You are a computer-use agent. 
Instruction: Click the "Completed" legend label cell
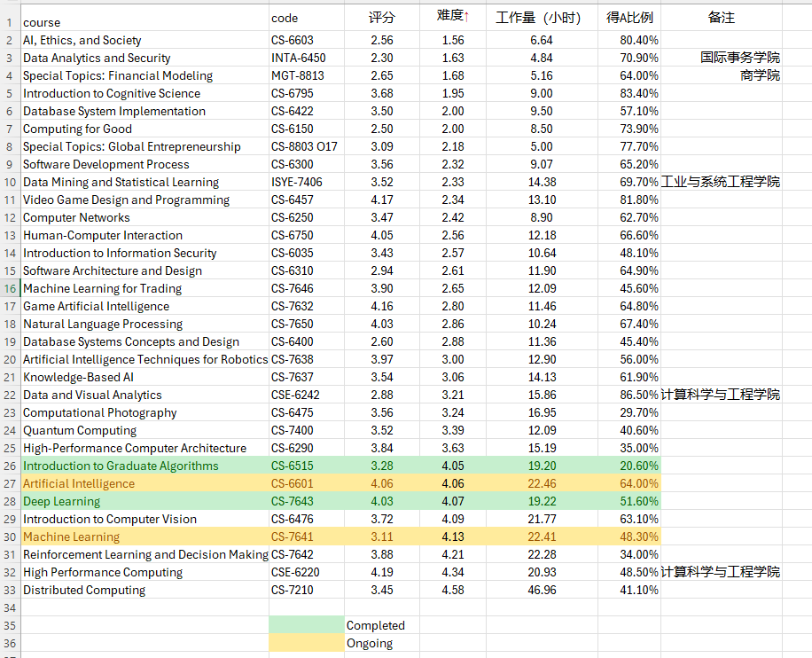click(x=376, y=625)
